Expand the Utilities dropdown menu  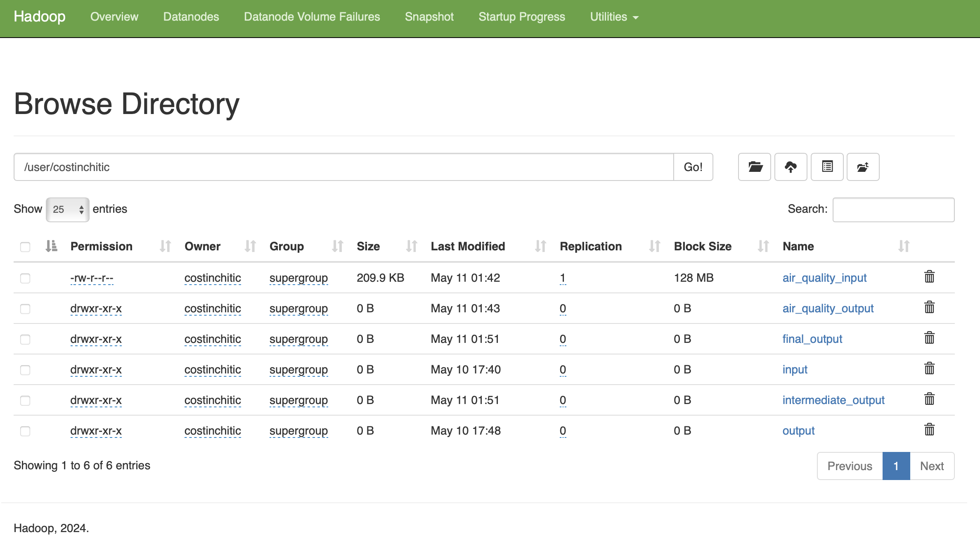(614, 17)
